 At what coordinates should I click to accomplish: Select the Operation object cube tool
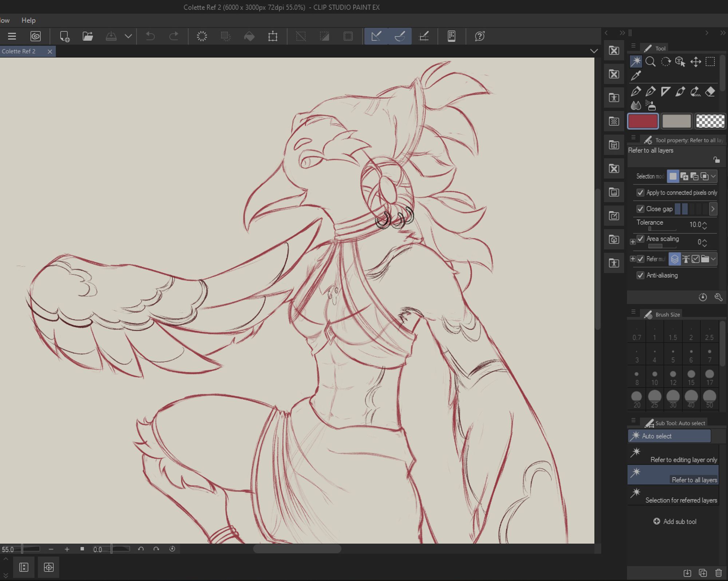[680, 62]
